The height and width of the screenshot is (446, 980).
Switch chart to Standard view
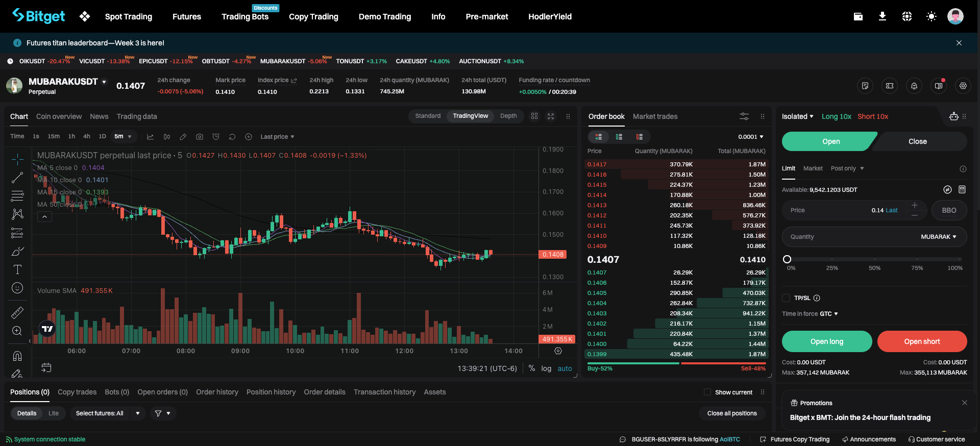point(428,116)
